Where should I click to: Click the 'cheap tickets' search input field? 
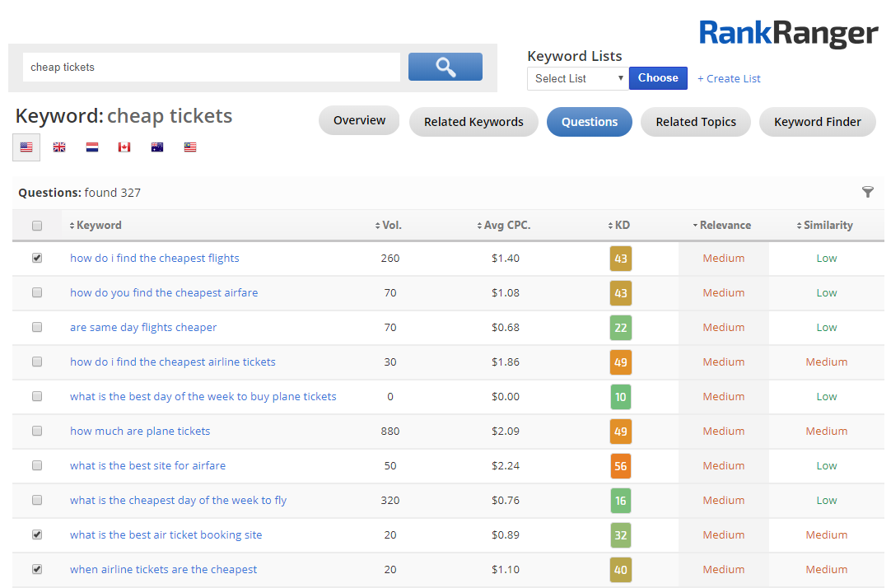coord(211,68)
